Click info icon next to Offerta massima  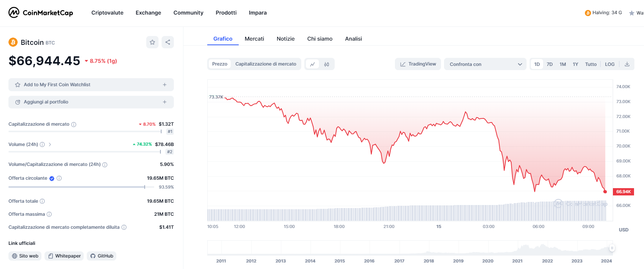(x=49, y=214)
